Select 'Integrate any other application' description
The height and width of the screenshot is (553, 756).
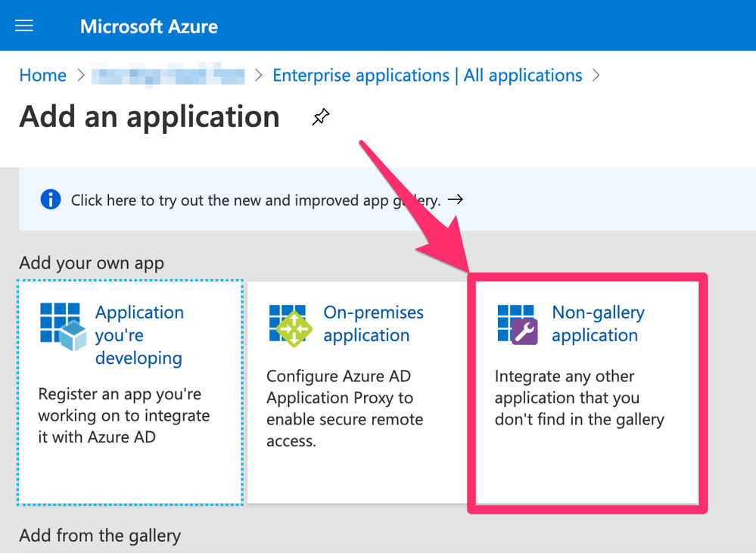click(580, 398)
